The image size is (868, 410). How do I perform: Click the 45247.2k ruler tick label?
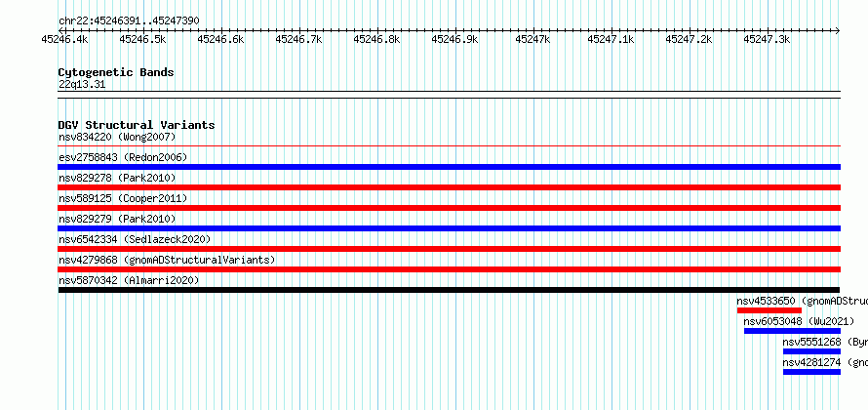[x=689, y=39]
